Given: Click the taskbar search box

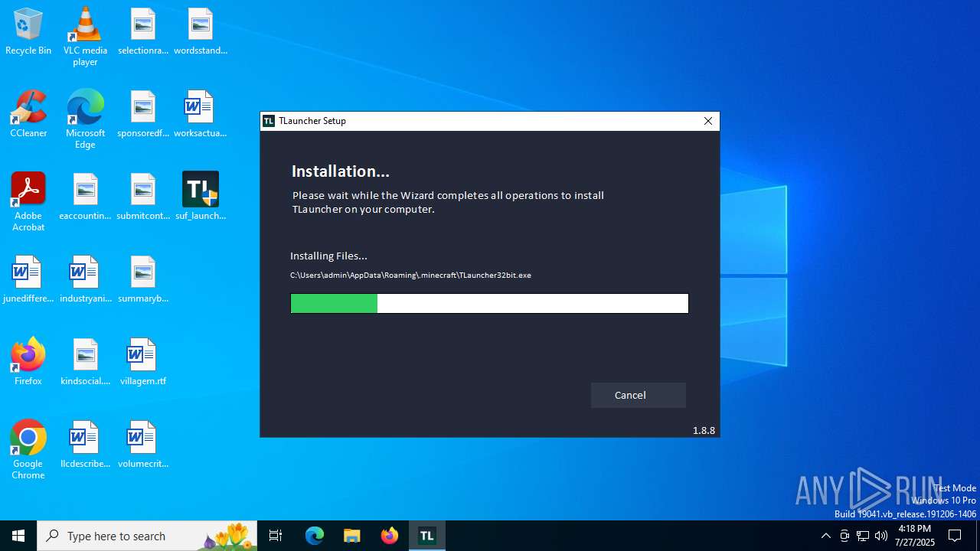Looking at the screenshot, I should coord(148,536).
